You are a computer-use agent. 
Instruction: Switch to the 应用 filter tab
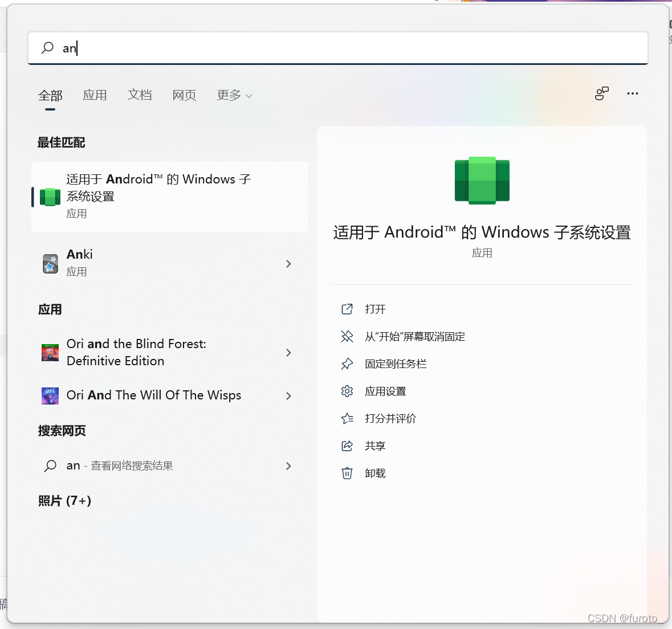pyautogui.click(x=95, y=95)
